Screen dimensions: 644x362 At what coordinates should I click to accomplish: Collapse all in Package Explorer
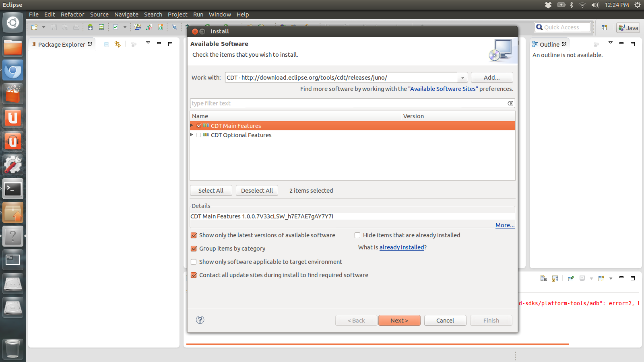pyautogui.click(x=106, y=44)
